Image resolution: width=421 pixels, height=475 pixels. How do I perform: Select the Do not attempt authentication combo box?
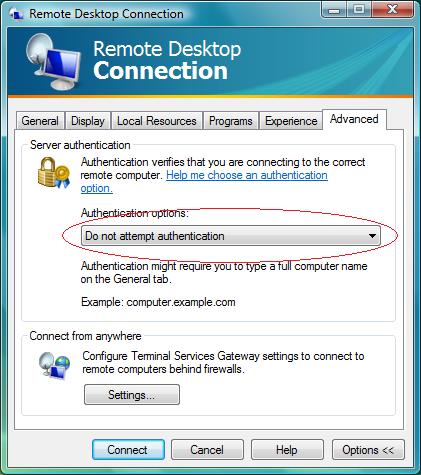tap(231, 236)
